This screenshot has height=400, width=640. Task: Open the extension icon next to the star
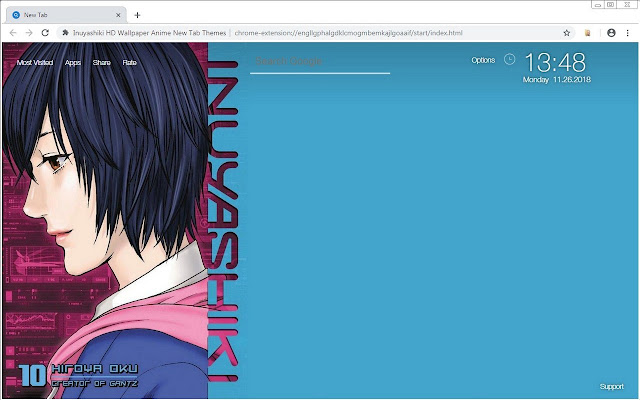pyautogui.click(x=587, y=33)
